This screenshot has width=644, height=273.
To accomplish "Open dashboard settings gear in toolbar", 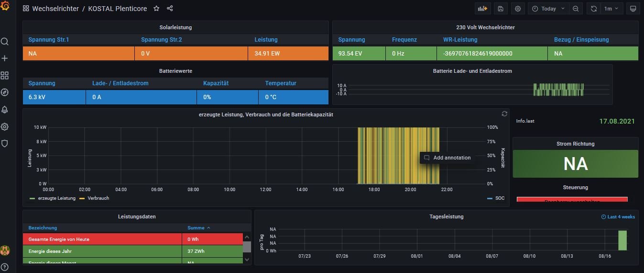I will (x=517, y=9).
